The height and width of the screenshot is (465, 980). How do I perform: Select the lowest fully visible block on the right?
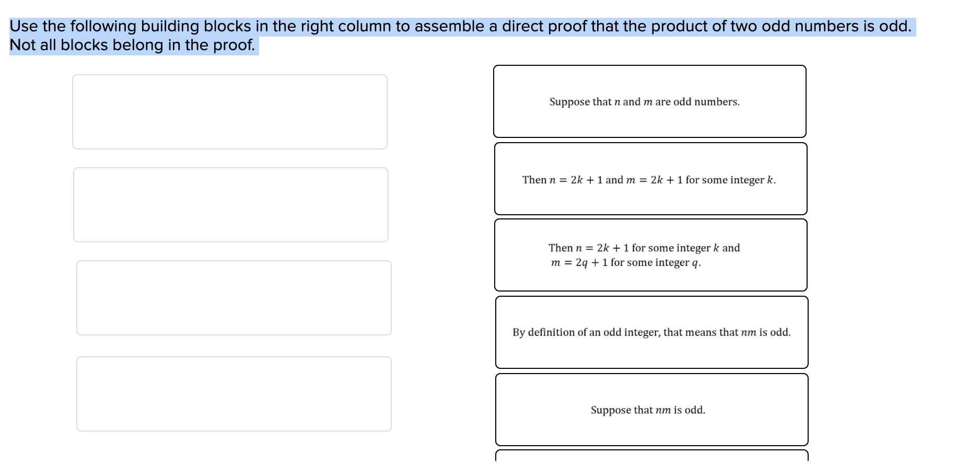coord(651,410)
